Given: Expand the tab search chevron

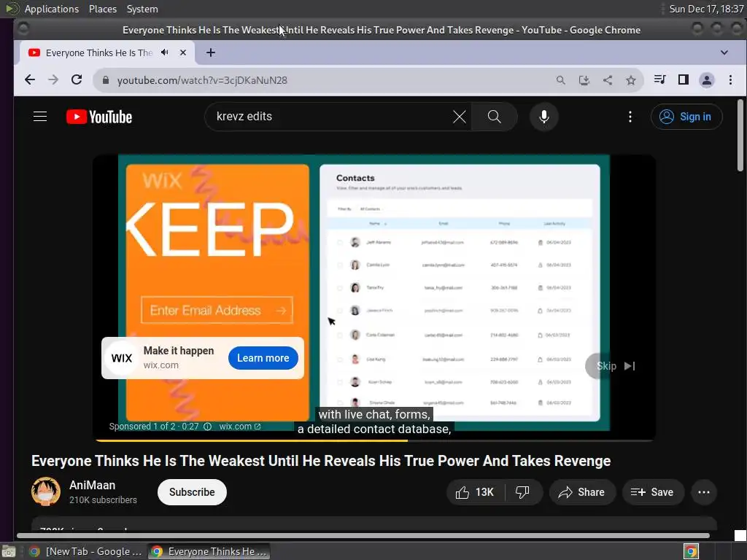Looking at the screenshot, I should tap(724, 52).
